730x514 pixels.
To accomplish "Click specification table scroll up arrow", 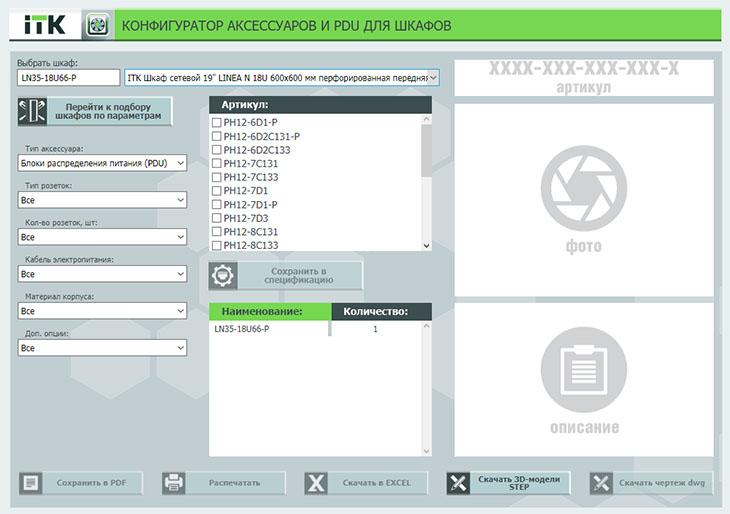I will tap(426, 326).
